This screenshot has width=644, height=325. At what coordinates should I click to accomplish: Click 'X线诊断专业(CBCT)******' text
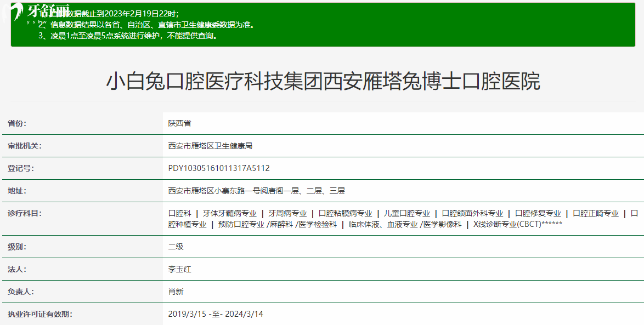tap(517, 225)
